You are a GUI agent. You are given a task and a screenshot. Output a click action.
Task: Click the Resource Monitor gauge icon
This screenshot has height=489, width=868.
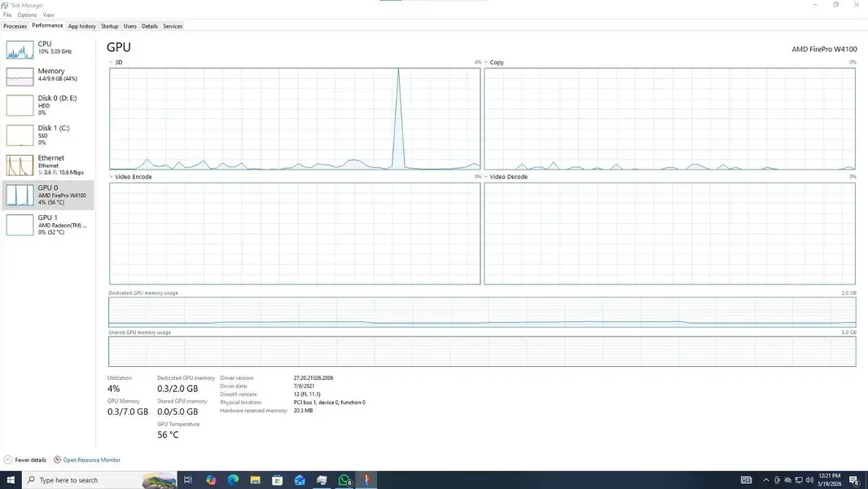point(57,460)
